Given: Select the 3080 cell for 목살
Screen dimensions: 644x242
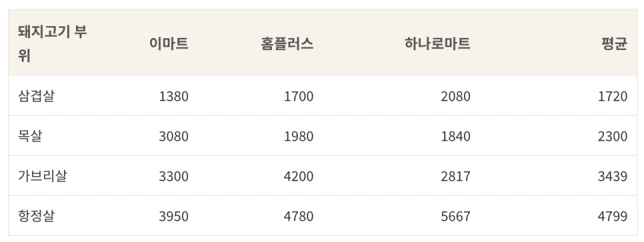Looking at the screenshot, I should [174, 136].
